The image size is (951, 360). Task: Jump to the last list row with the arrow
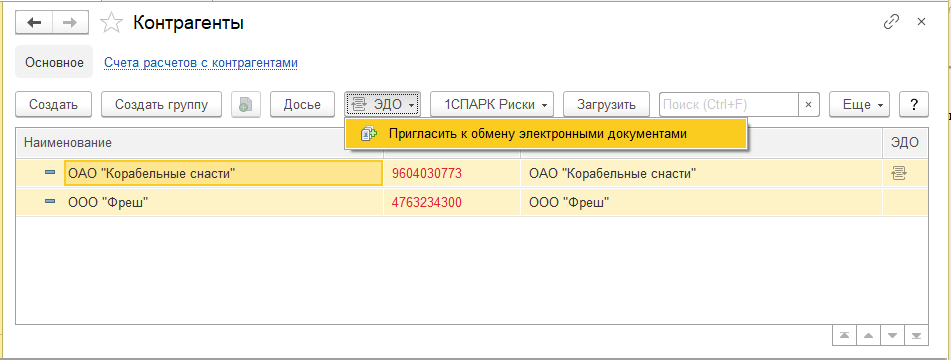(x=916, y=335)
